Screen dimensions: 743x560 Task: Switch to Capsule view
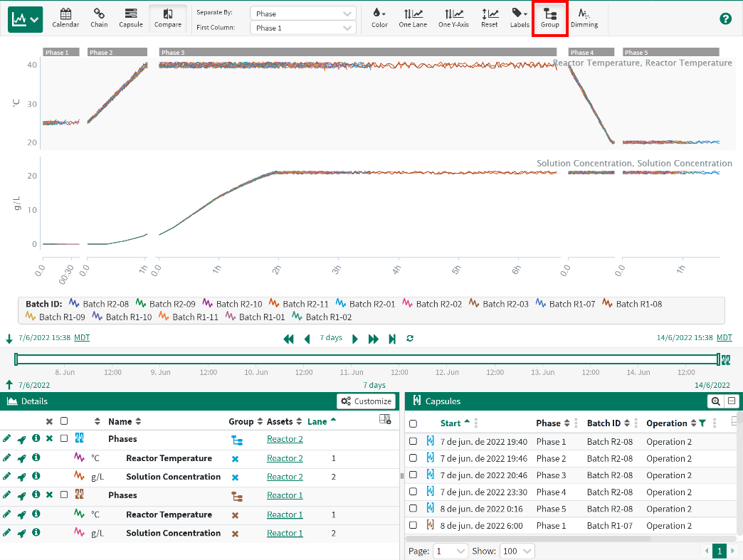pos(130,18)
